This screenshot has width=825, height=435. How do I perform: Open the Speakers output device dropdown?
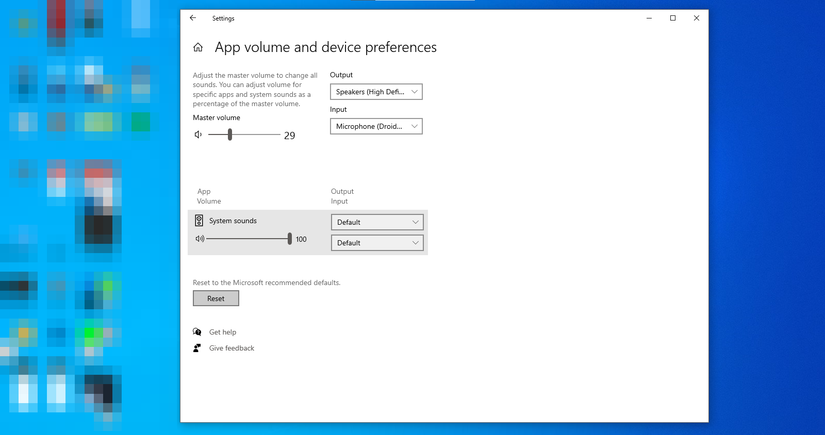click(x=376, y=92)
